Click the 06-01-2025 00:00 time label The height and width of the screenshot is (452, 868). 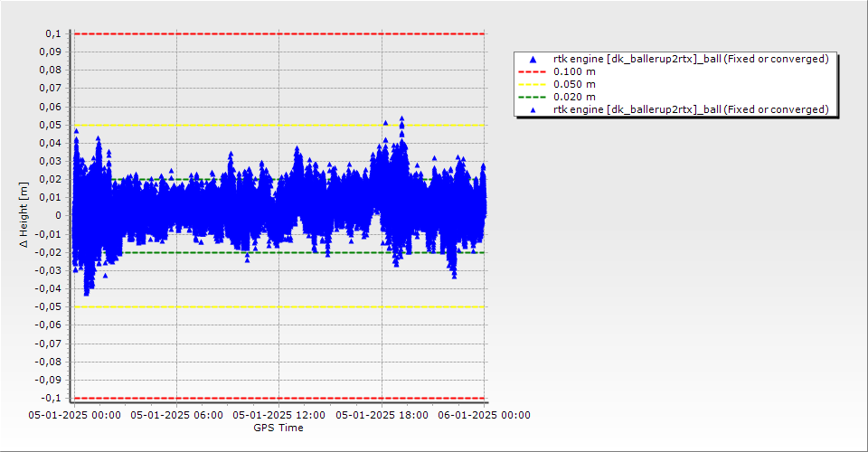(x=485, y=415)
